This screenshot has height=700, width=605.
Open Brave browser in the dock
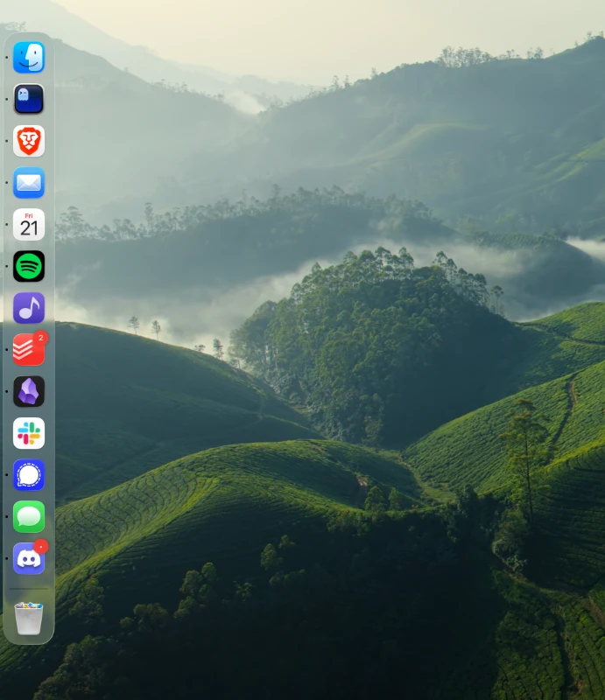29,141
